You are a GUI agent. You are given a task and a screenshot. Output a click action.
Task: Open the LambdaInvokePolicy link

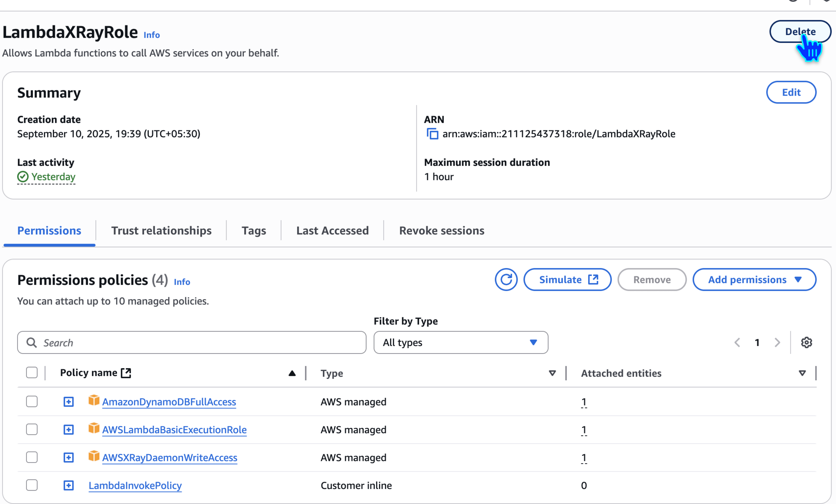click(x=135, y=485)
